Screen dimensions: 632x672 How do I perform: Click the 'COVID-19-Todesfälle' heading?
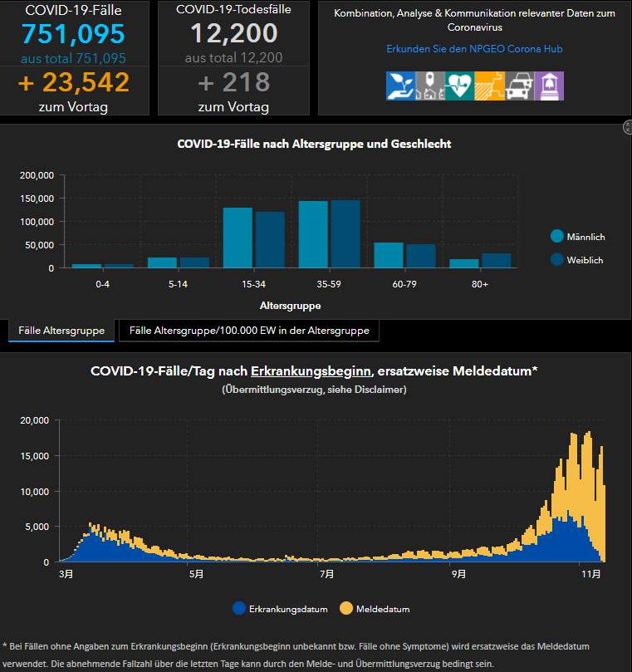[x=233, y=9]
